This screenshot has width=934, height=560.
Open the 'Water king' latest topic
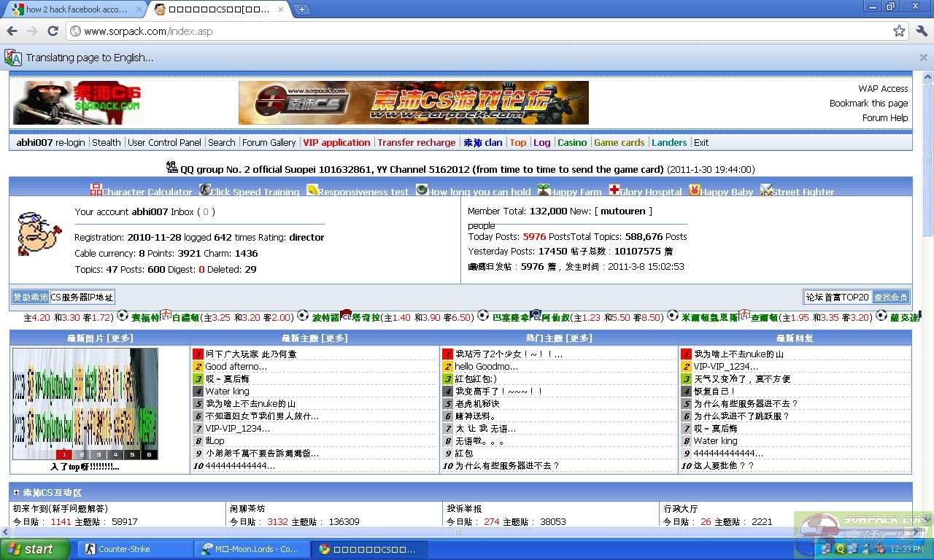pos(227,392)
